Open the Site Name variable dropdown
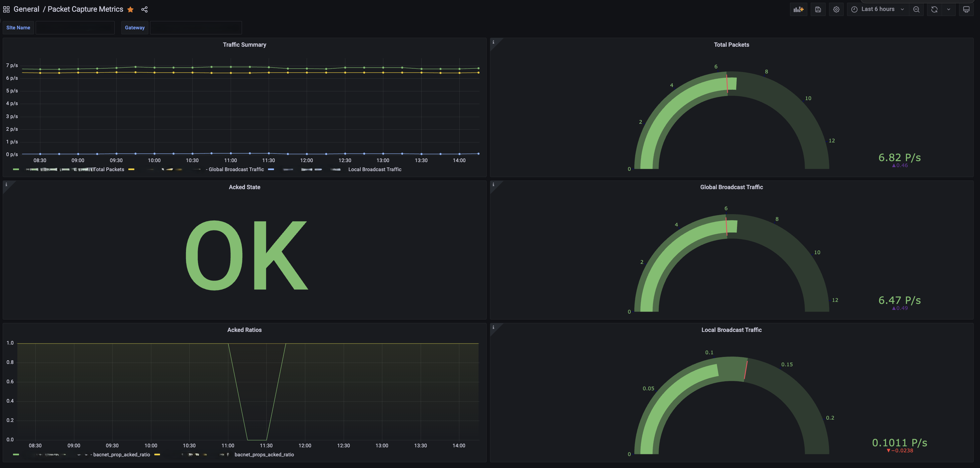This screenshot has width=980, height=468. pyautogui.click(x=75, y=28)
